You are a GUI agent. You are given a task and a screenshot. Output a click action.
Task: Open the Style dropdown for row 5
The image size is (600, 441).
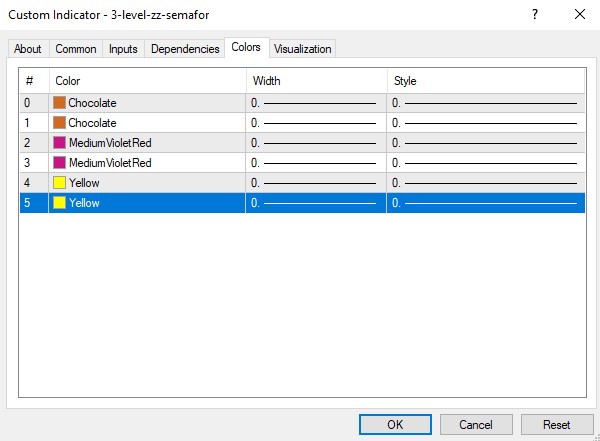(x=485, y=203)
